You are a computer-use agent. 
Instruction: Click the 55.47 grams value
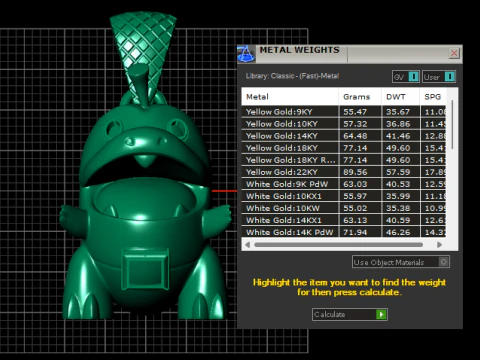355,112
